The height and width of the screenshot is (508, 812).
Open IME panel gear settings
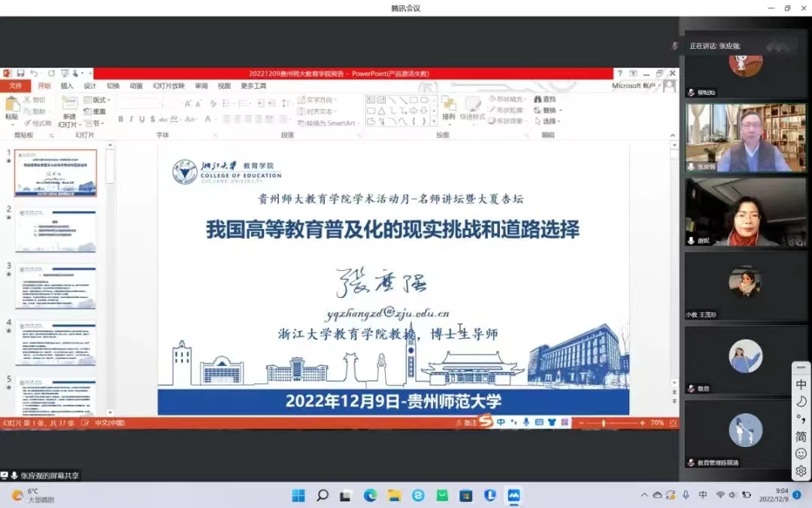801,470
